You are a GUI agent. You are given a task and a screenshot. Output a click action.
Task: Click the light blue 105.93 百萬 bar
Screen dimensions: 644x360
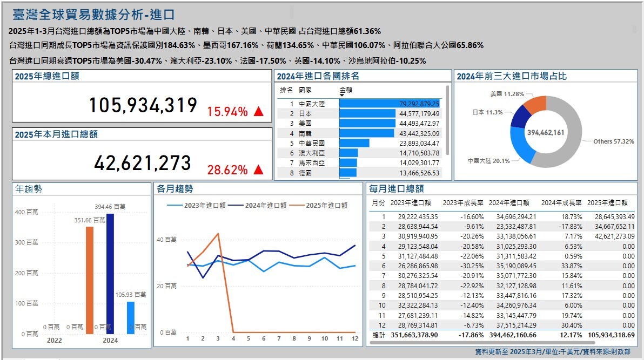click(x=131, y=317)
